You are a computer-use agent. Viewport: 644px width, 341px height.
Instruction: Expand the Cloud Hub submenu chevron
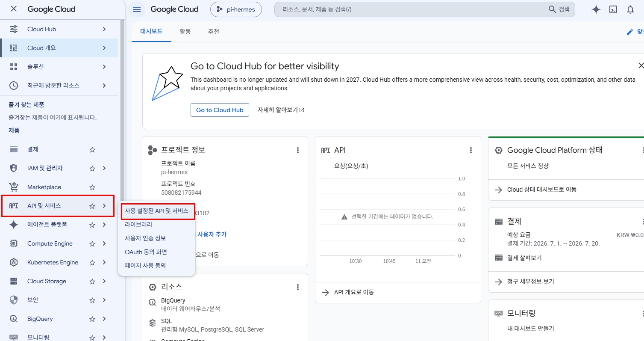point(104,29)
